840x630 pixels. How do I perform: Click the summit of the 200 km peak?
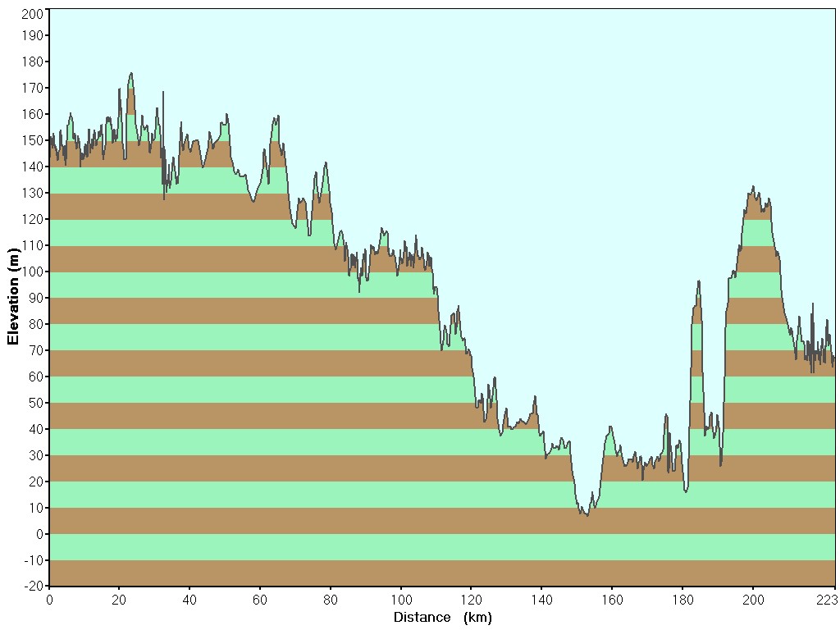(753, 188)
